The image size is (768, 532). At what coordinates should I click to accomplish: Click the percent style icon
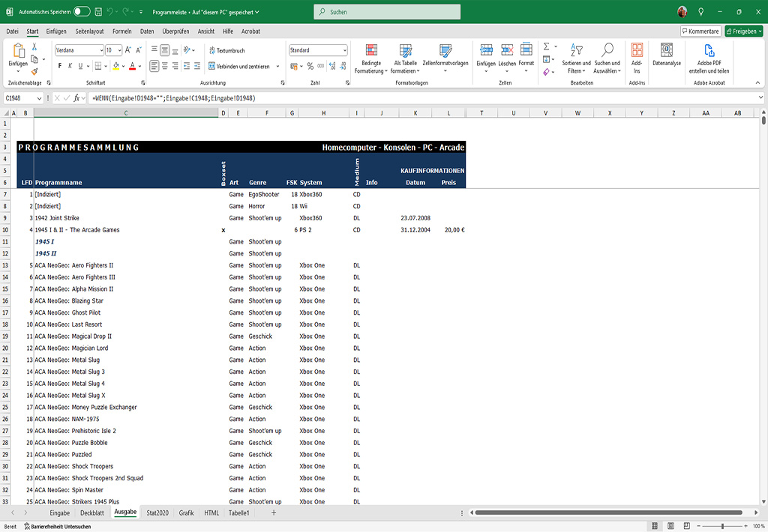point(309,66)
